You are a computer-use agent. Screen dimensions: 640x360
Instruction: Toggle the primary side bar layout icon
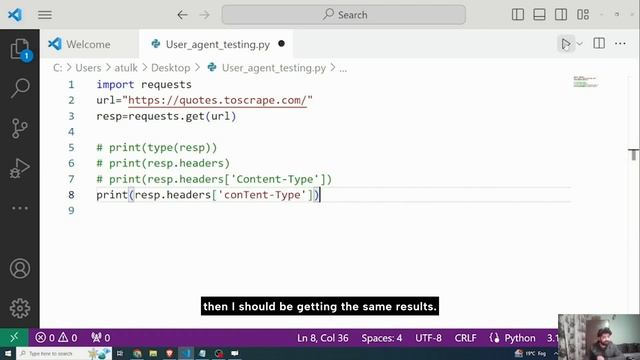[518, 15]
